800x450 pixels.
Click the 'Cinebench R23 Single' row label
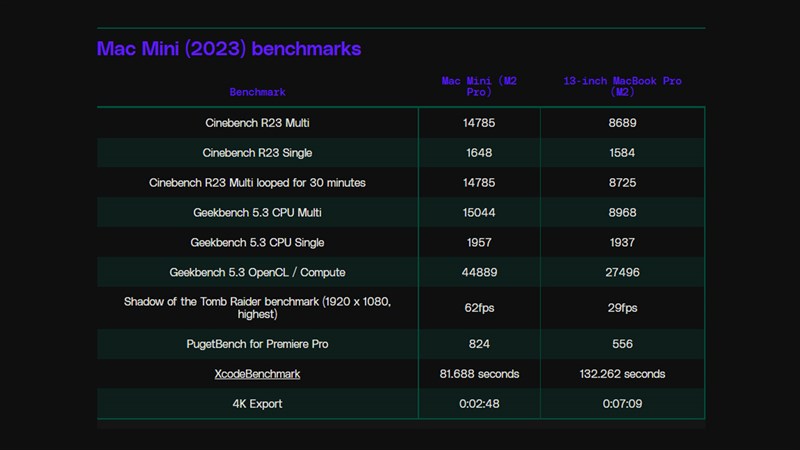pos(257,153)
